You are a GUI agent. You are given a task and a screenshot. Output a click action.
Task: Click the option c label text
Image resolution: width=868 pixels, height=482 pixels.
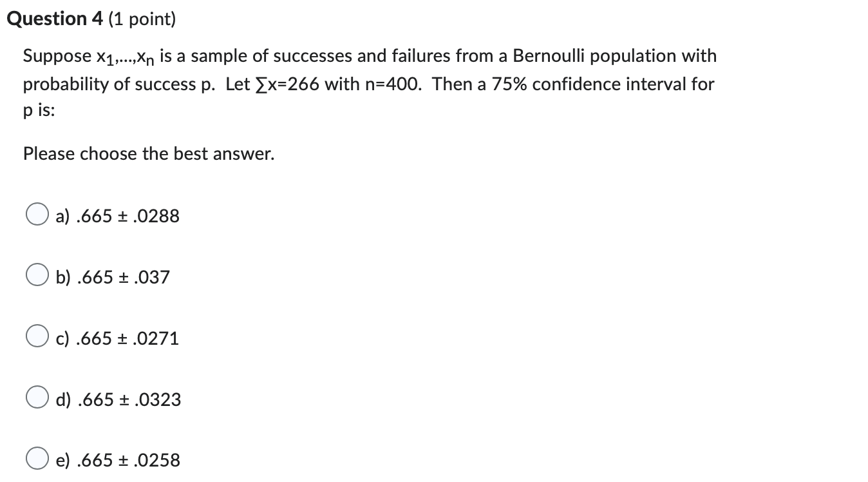116,338
